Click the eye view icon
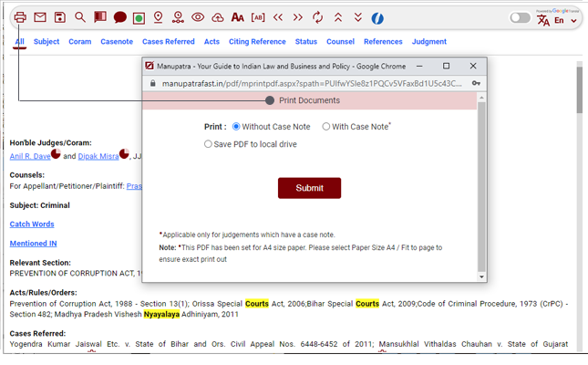This screenshot has height=365, width=588. tap(198, 17)
